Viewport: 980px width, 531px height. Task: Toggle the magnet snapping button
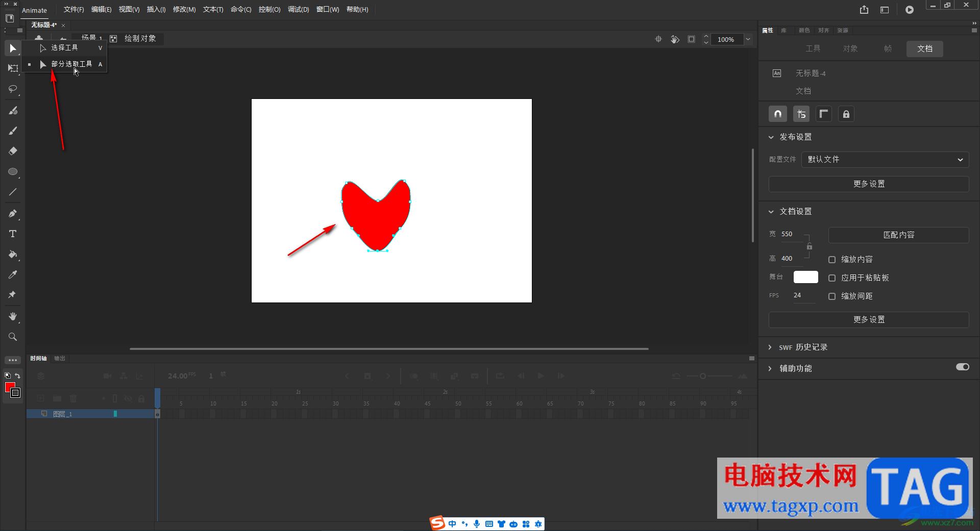778,114
